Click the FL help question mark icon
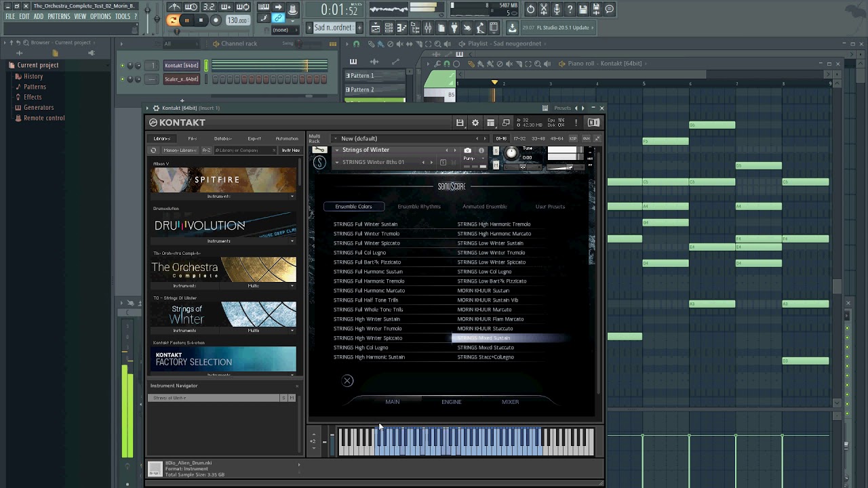This screenshot has height=488, width=868. click(570, 9)
